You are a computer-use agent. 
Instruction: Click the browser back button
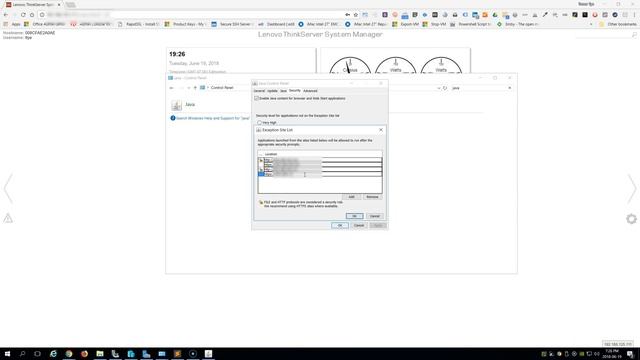click(5, 15)
